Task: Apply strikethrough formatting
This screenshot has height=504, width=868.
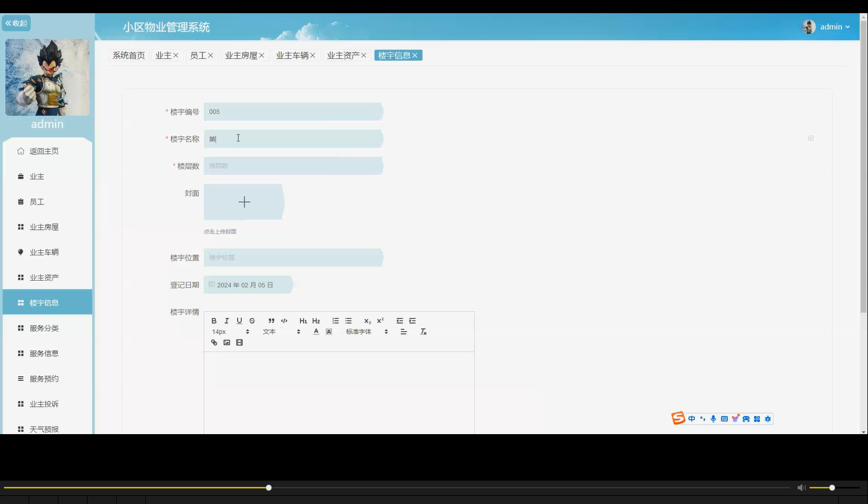Action: coord(252,321)
